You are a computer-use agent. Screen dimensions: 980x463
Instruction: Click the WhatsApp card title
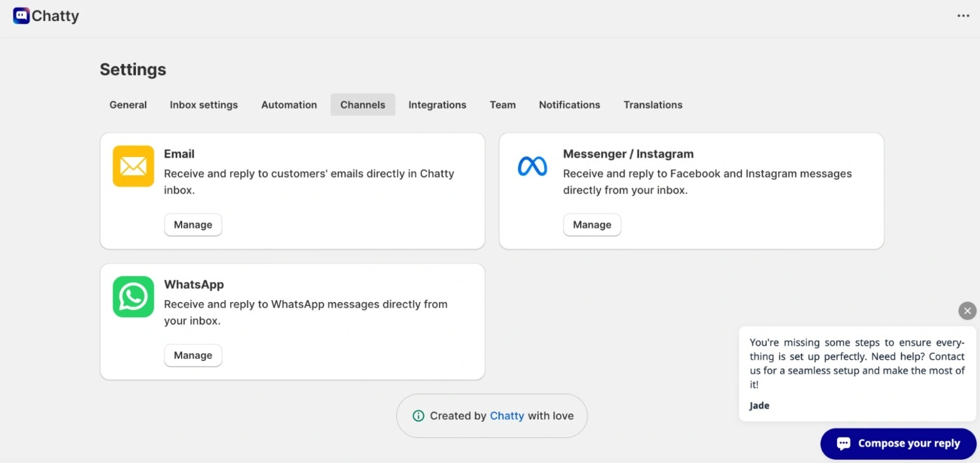tap(194, 284)
